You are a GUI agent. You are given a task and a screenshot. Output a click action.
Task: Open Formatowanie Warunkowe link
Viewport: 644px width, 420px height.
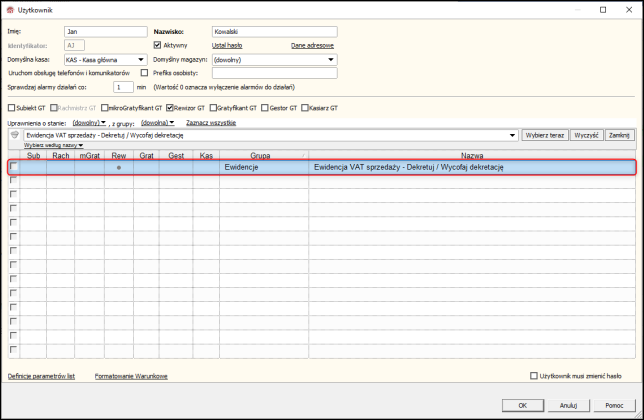point(131,376)
